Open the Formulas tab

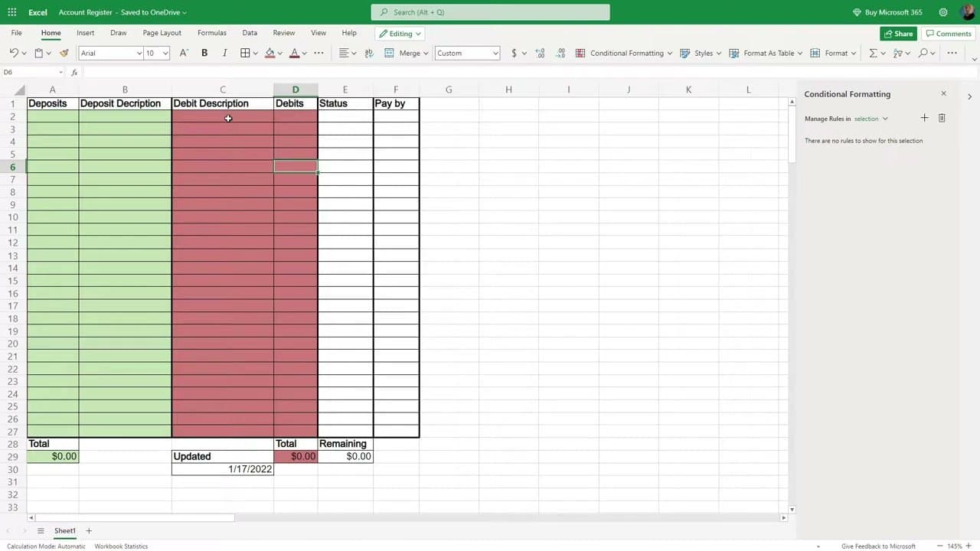pyautogui.click(x=211, y=33)
